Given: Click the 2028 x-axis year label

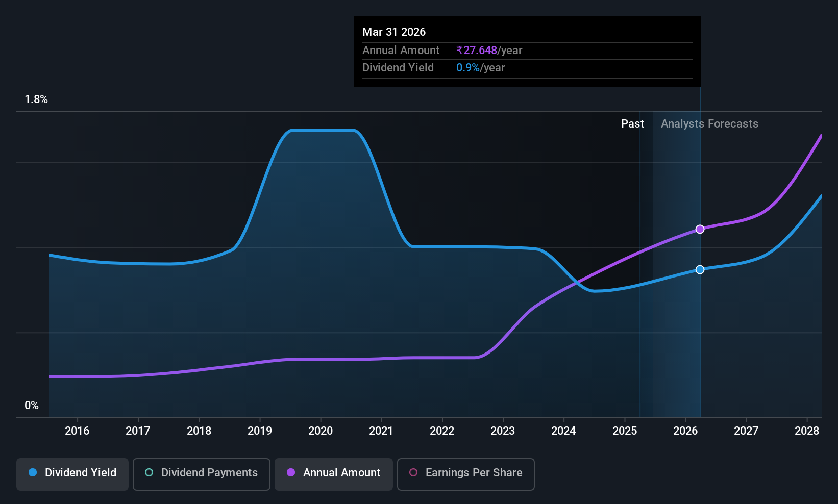Looking at the screenshot, I should pos(807,431).
